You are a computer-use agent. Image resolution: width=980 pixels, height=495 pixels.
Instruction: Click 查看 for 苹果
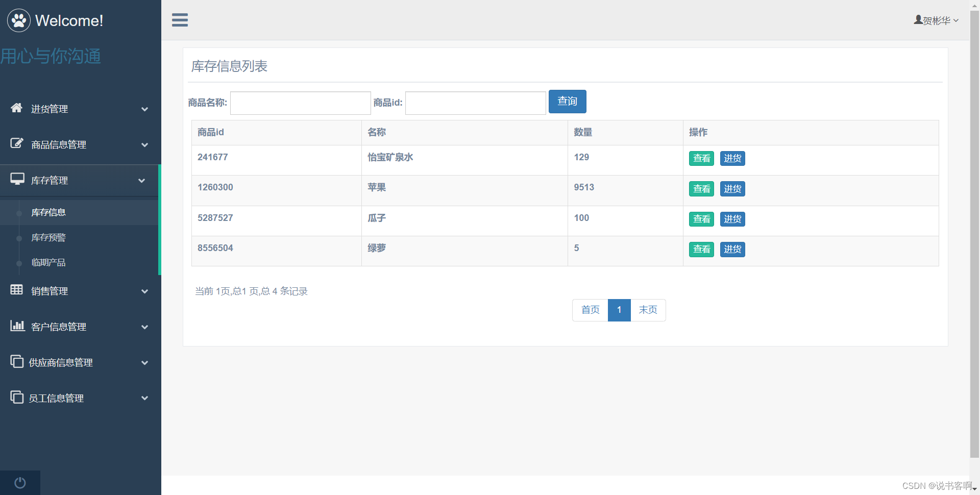pos(701,189)
